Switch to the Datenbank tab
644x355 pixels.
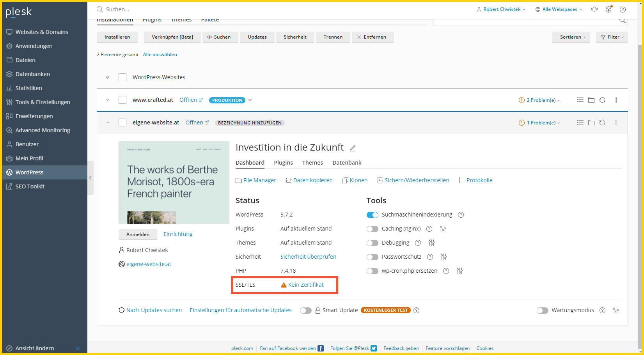click(x=347, y=163)
